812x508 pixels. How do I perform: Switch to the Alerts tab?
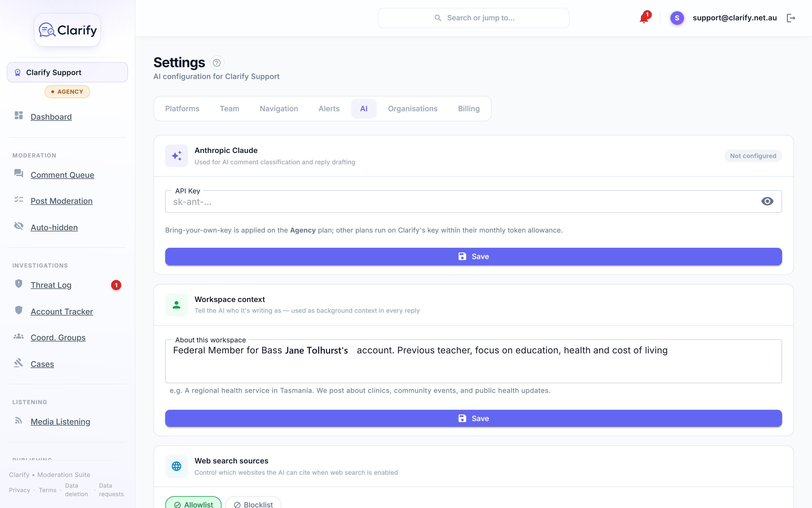329,109
